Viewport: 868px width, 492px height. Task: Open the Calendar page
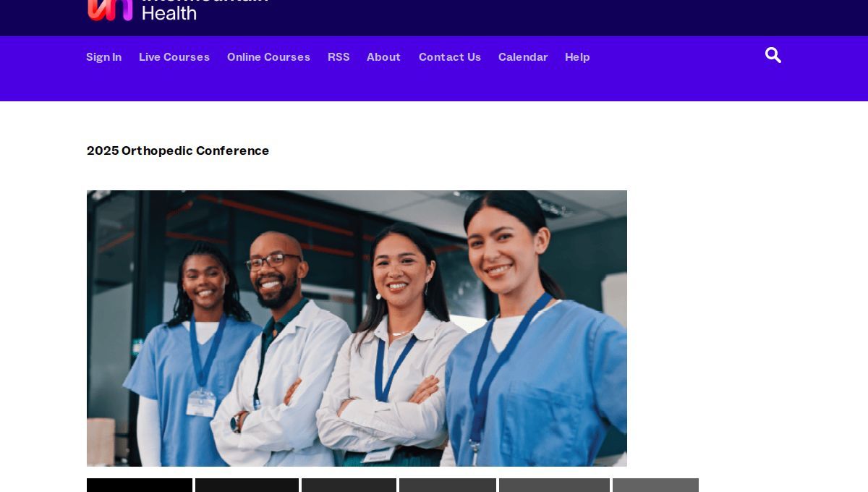(523, 57)
